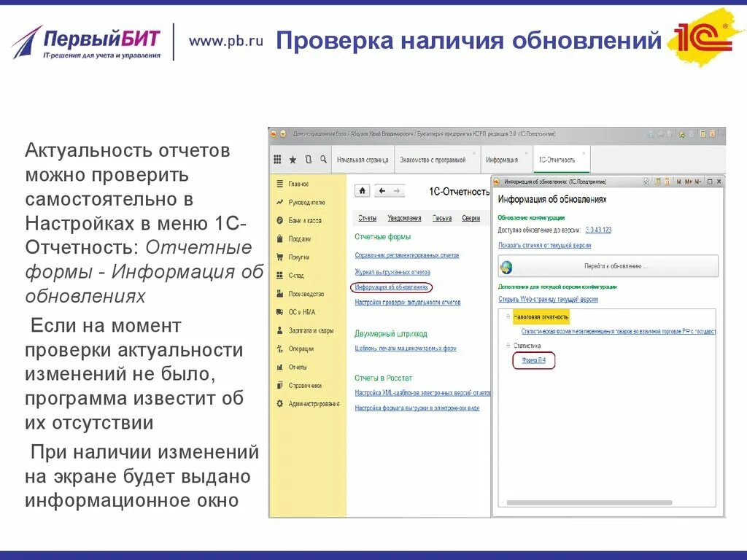Open the Сверки link
Viewport: 747px width, 560px height.
tap(471, 218)
